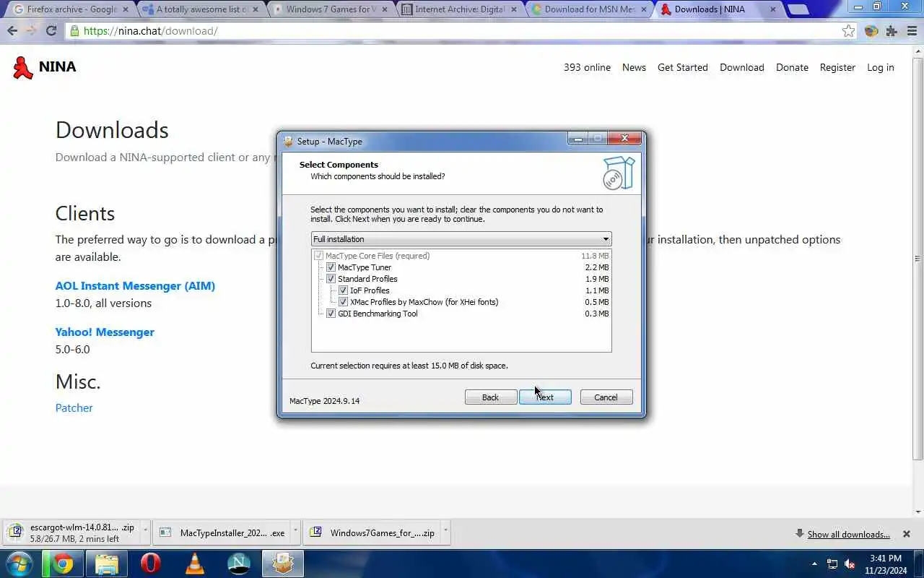
Task: Open the Full installation dropdown
Action: click(x=461, y=239)
